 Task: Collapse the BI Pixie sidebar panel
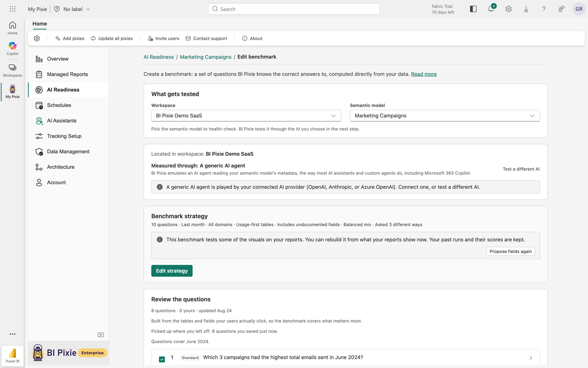click(101, 335)
